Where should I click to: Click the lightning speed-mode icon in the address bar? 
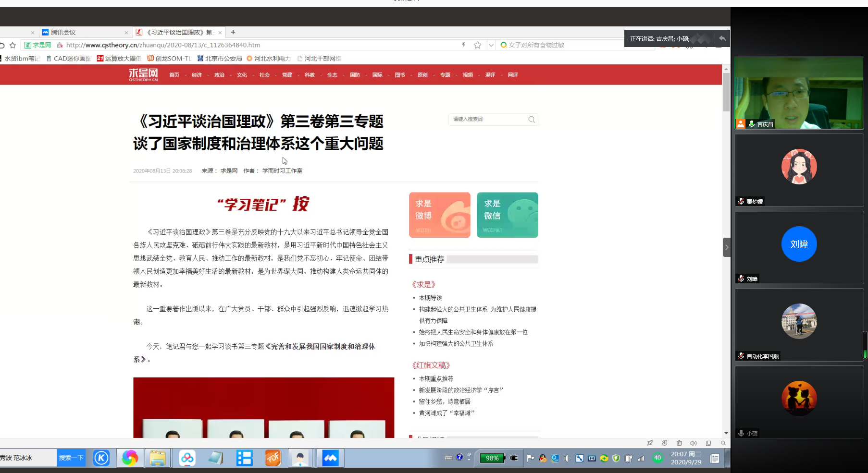[x=463, y=45]
